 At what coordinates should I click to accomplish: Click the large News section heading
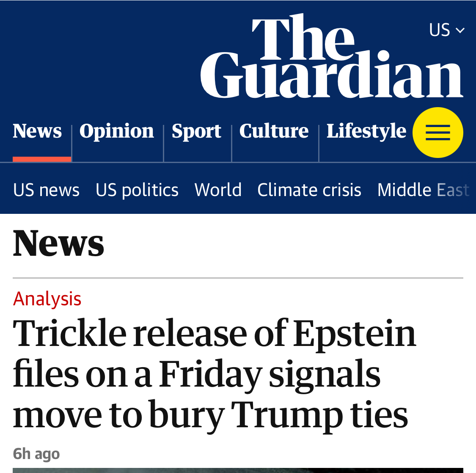pos(58,243)
